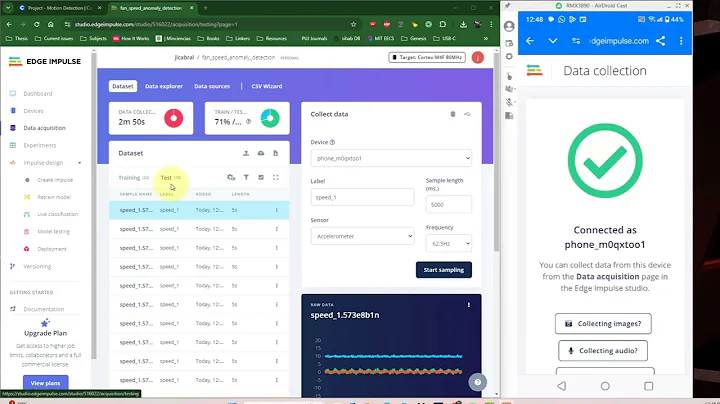This screenshot has height=404, width=720.
Task: Open the Thesis bookmarks folder
Action: click(17, 39)
